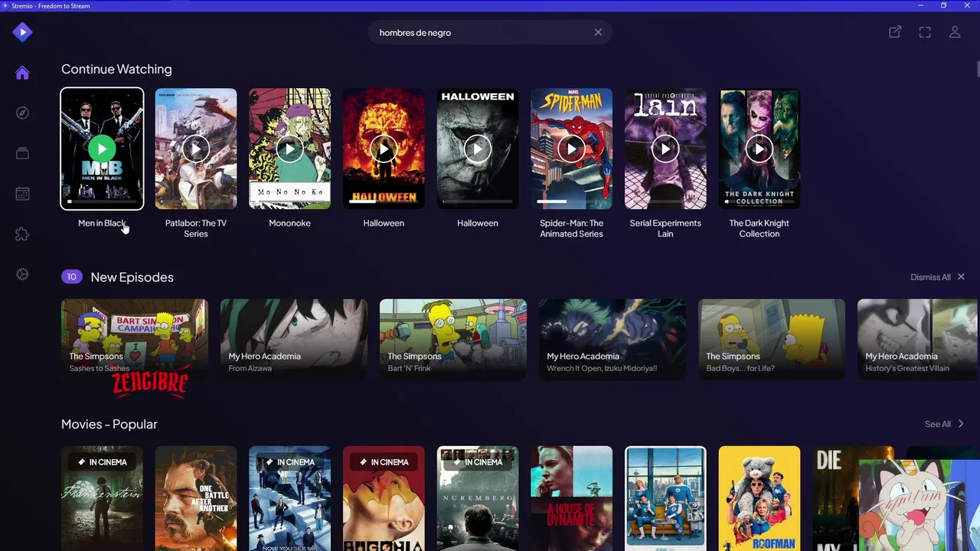Viewport: 980px width, 551px height.
Task: Click the Mononoke title text
Action: [x=289, y=223]
